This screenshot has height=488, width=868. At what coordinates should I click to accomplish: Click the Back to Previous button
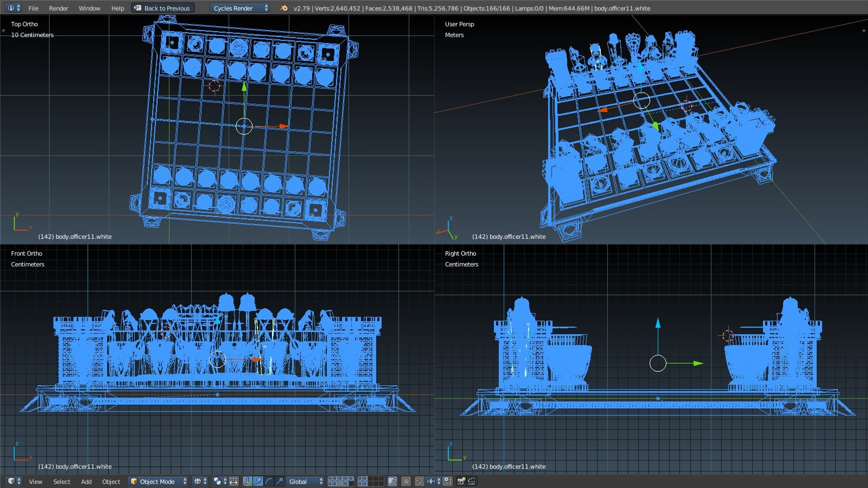coord(163,8)
